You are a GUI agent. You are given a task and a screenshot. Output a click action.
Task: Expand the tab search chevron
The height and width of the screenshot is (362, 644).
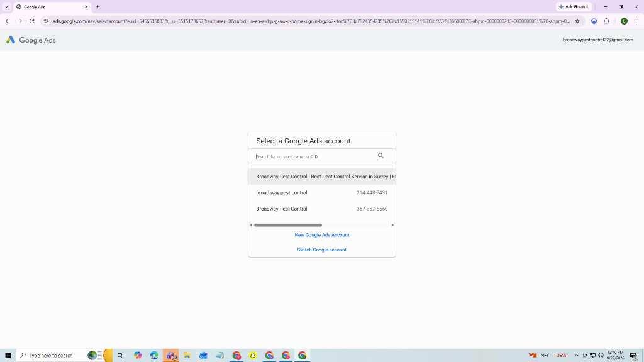(x=6, y=6)
